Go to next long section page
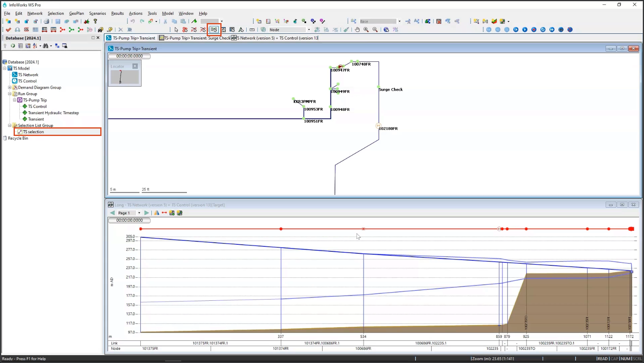644x363 pixels. click(x=146, y=213)
